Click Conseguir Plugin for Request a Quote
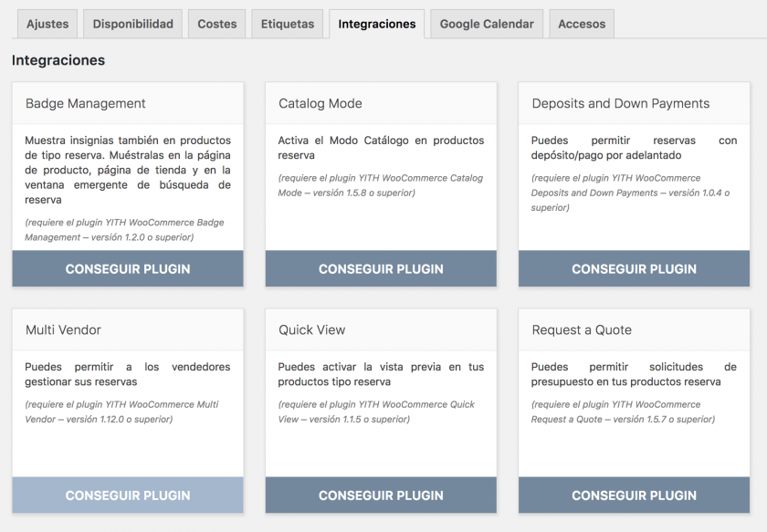 coord(634,495)
